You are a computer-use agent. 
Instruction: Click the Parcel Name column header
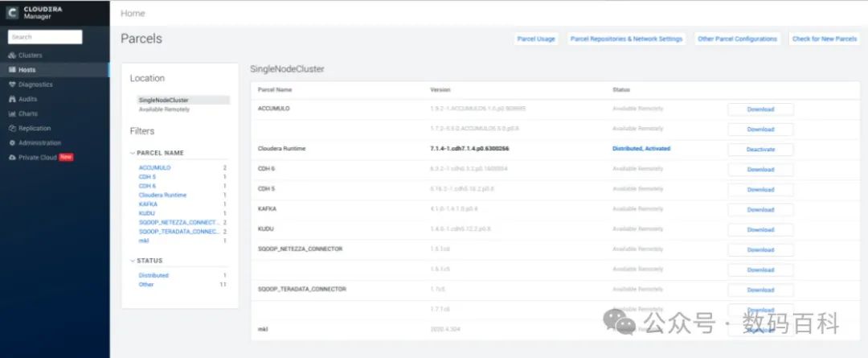[275, 90]
